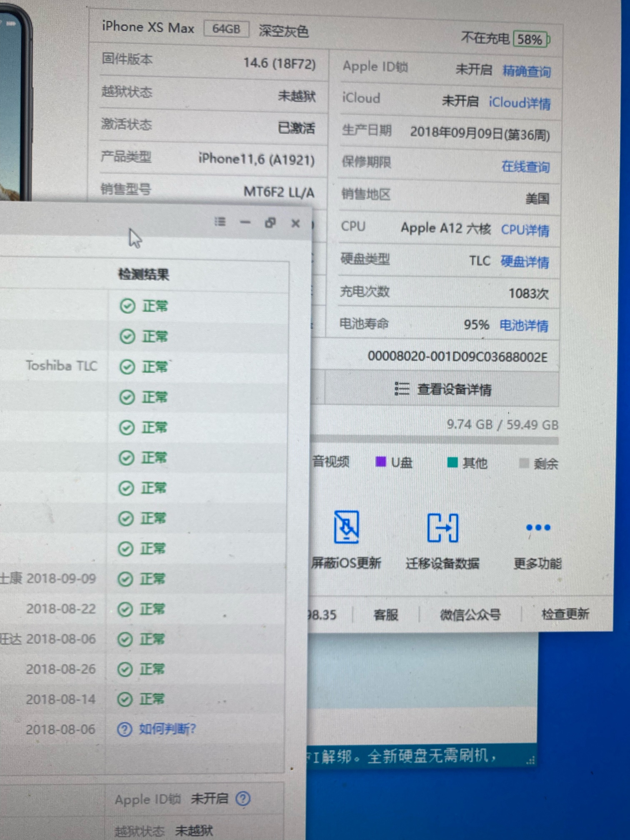Click the restore window icon of the report dialog

point(270,223)
